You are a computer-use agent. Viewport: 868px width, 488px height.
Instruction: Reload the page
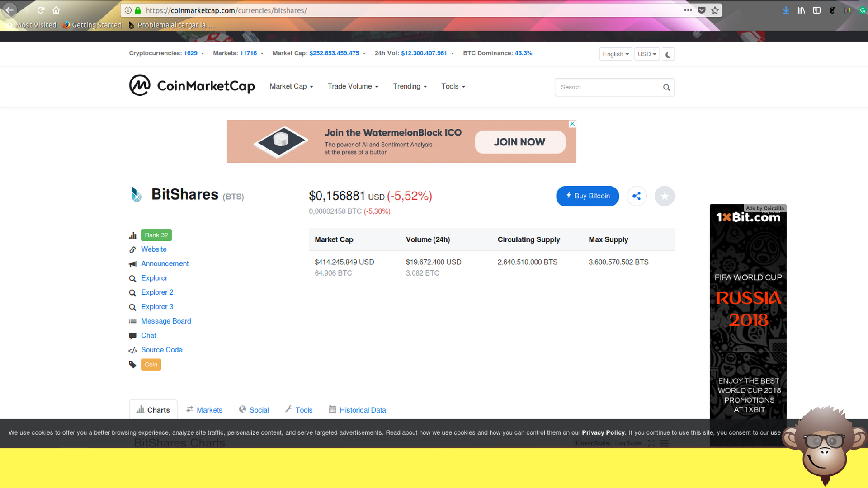point(41,10)
